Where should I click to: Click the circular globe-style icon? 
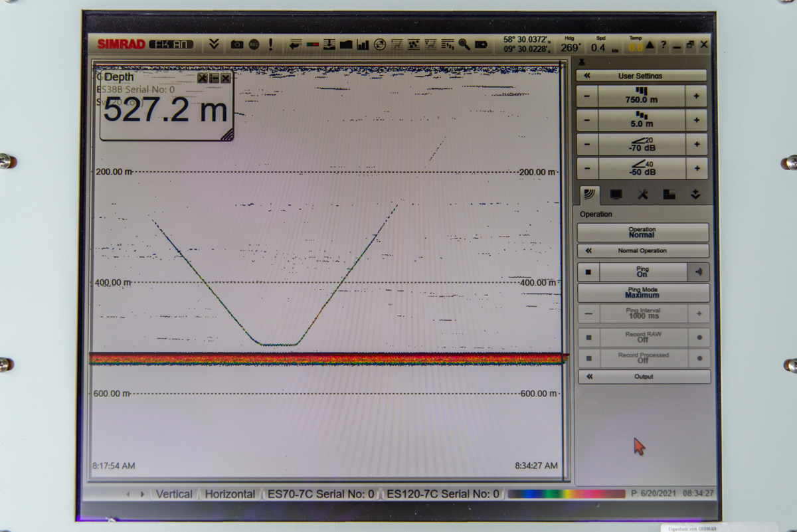(380, 44)
